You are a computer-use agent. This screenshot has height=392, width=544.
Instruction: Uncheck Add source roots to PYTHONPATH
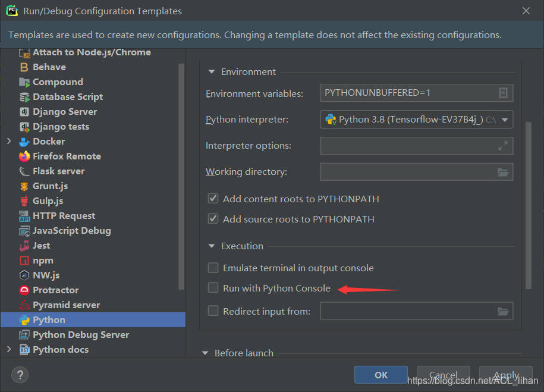[213, 219]
